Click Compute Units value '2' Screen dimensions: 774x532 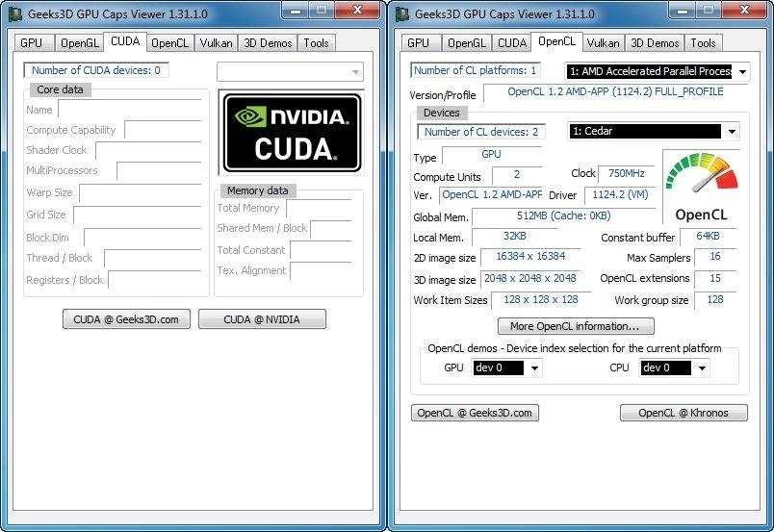coord(517,174)
